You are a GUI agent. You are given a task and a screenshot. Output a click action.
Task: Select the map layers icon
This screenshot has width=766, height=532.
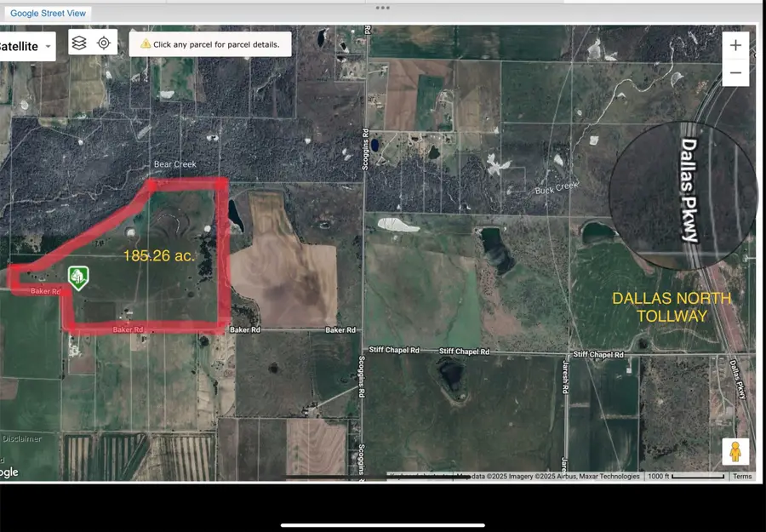point(79,43)
